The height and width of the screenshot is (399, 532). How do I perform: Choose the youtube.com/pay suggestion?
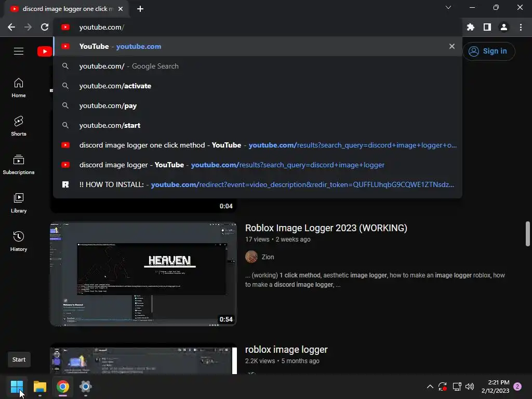point(258,105)
